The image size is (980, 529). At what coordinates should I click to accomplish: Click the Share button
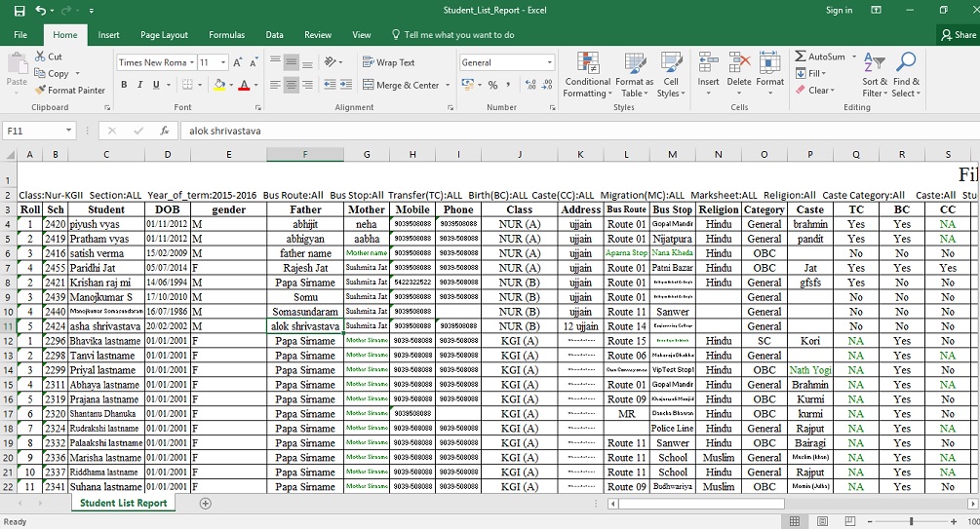pos(957,35)
